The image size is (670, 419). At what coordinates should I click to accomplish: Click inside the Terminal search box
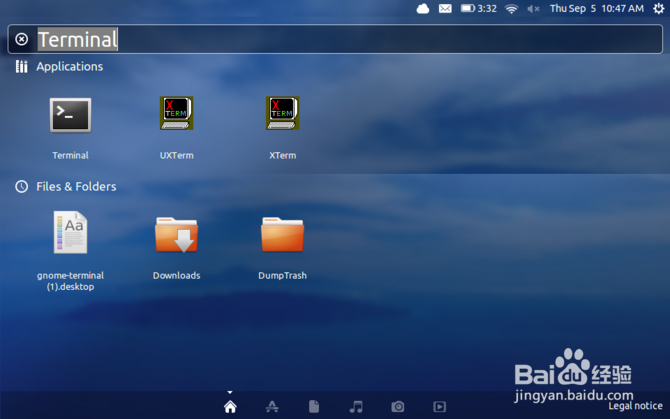tap(335, 39)
